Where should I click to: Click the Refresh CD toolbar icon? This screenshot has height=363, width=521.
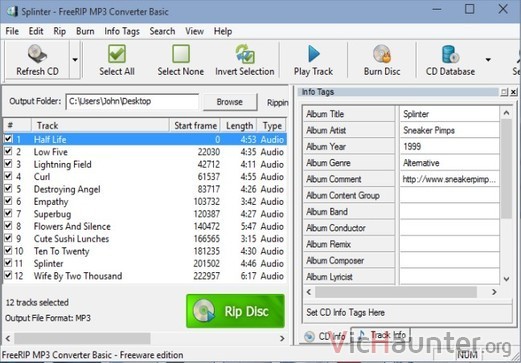tap(37, 54)
